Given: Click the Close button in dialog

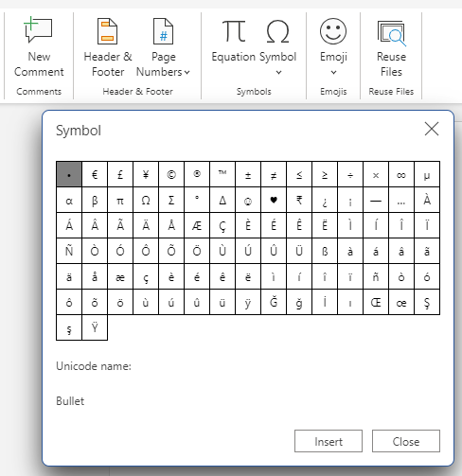Looking at the screenshot, I should [406, 441].
